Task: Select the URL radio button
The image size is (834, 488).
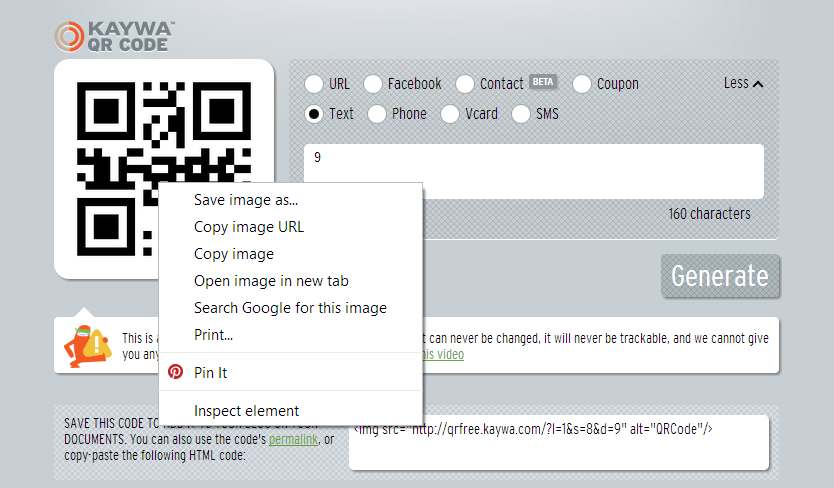Action: coord(314,84)
